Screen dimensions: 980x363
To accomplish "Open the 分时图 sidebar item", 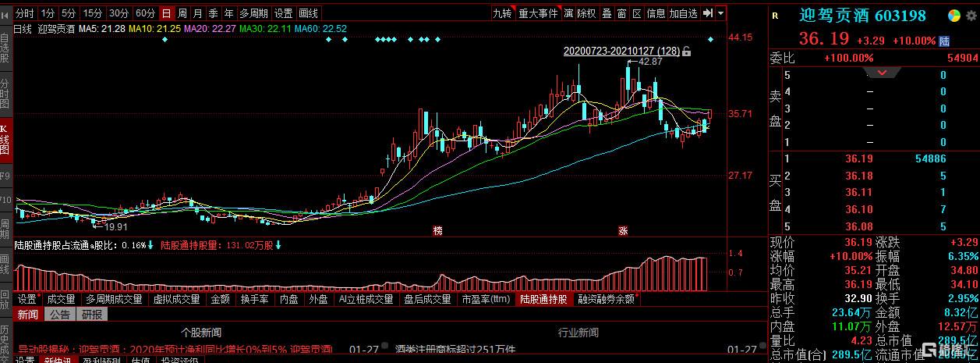I will click(5, 94).
